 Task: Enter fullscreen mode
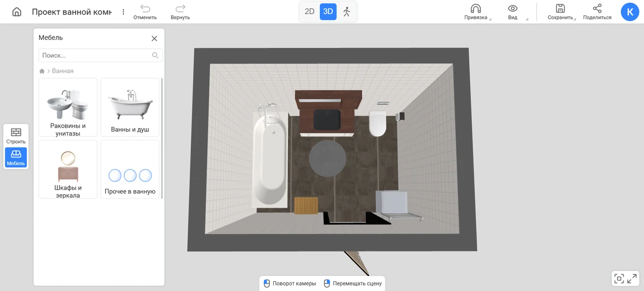pos(633,279)
